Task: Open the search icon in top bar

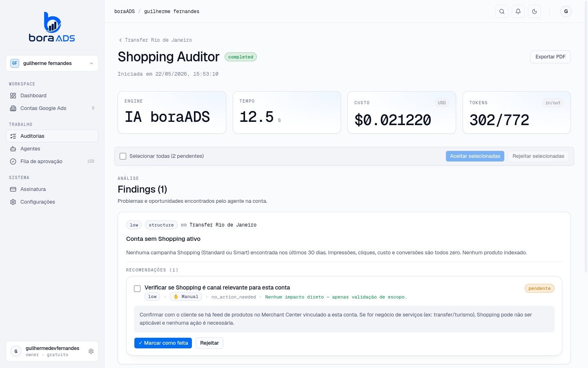Action: click(x=502, y=11)
